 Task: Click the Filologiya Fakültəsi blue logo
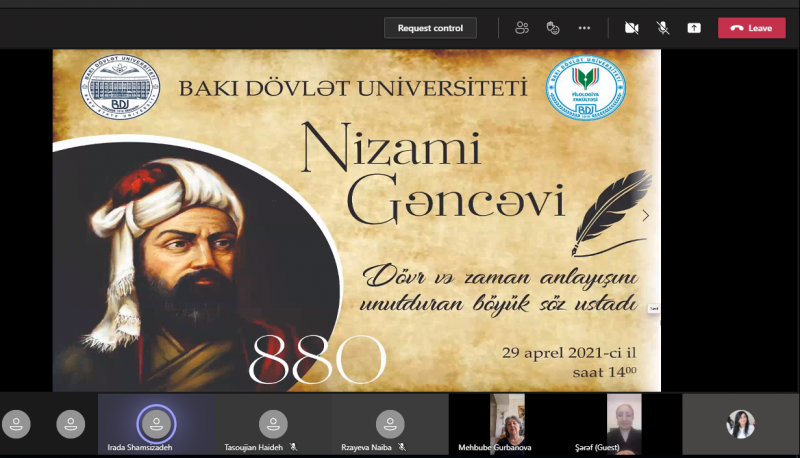pos(586,88)
